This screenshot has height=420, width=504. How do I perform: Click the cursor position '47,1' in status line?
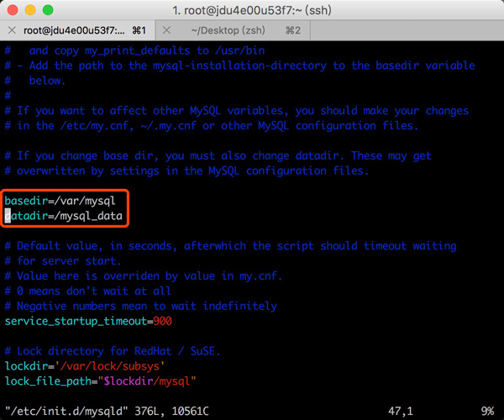[x=400, y=412]
